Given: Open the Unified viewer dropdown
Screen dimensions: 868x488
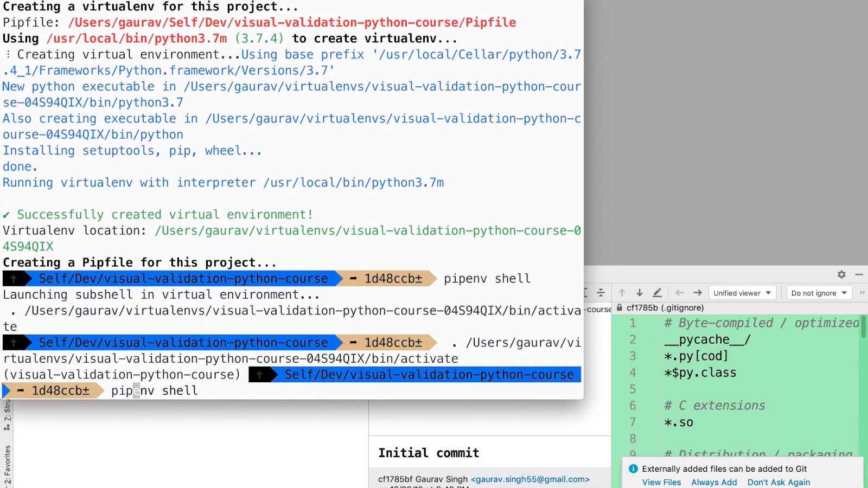Looking at the screenshot, I should 742,293.
